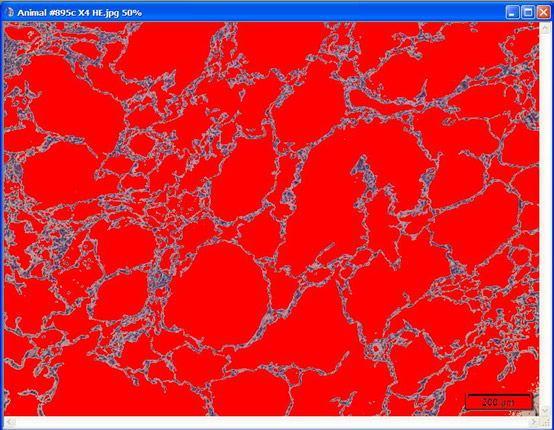Click the black line of the scale bar
Viewport: 554px width, 430px height.
pyautogui.click(x=499, y=395)
